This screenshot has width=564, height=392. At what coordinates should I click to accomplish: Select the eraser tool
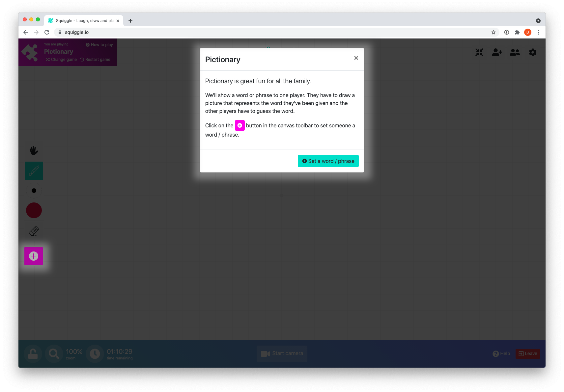click(x=34, y=231)
